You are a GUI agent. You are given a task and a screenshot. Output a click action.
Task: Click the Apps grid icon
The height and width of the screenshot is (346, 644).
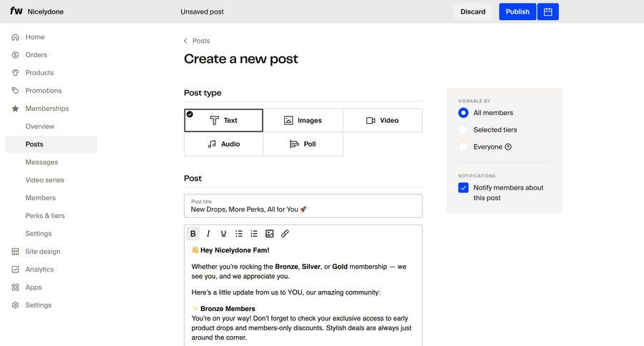[15, 287]
